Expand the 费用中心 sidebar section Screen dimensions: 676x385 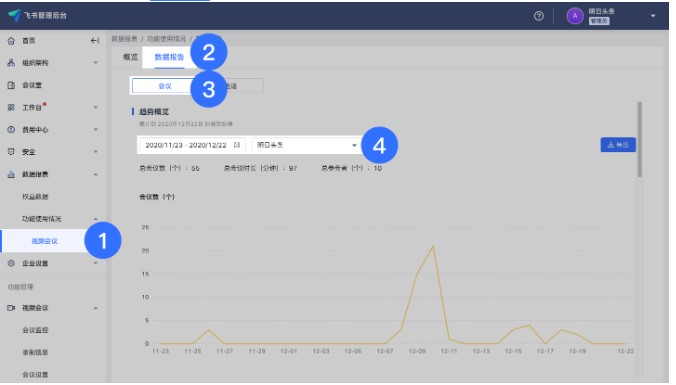pos(96,130)
